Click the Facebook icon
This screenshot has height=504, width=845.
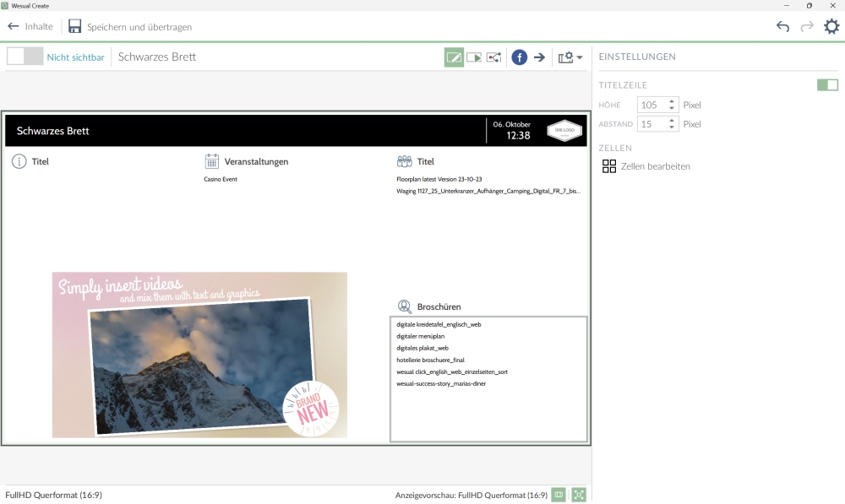click(x=520, y=57)
